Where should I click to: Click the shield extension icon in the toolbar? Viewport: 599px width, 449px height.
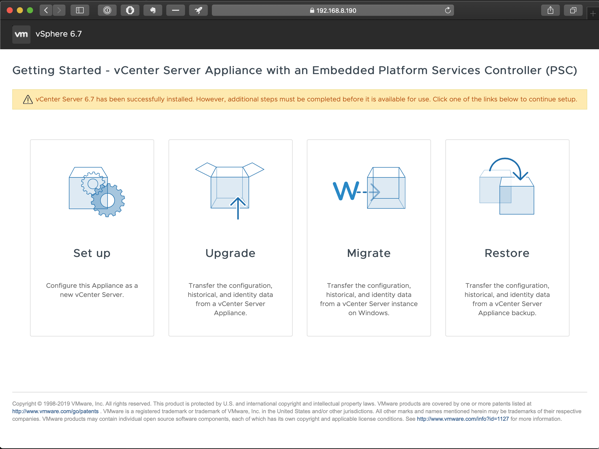coord(130,10)
